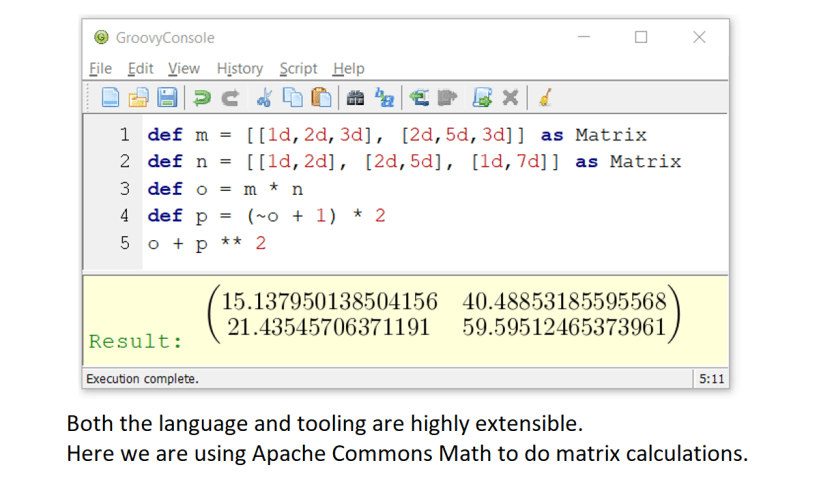Click the 'Matrix' type on line 2
Image resolution: width=819 pixels, height=491 pixels.
646,162
